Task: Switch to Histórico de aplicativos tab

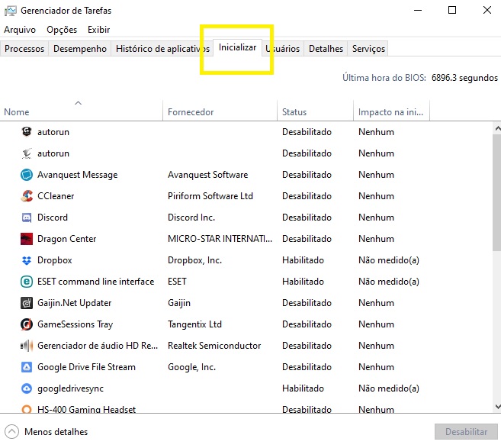Action: 162,49
